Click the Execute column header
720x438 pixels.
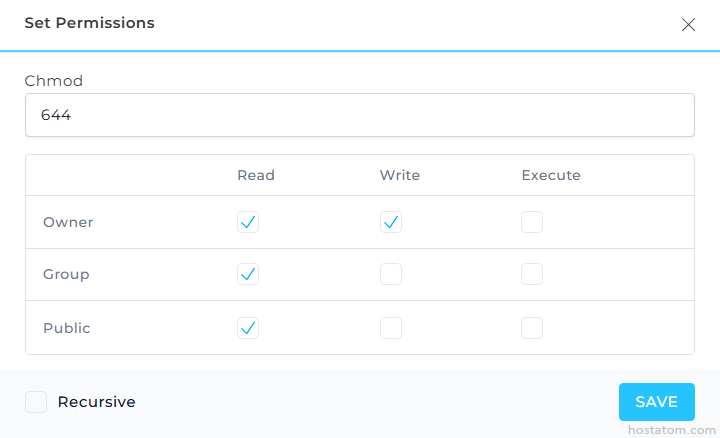coord(551,175)
